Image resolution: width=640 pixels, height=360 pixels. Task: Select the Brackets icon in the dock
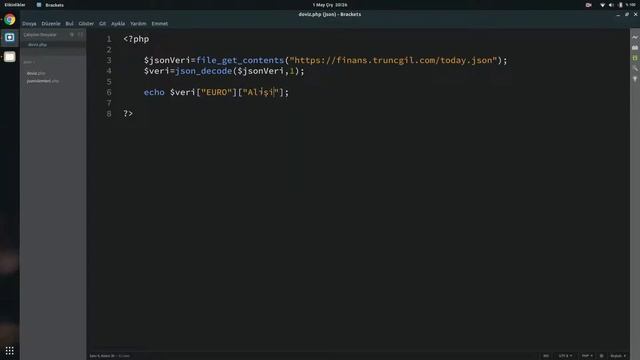pos(10,38)
